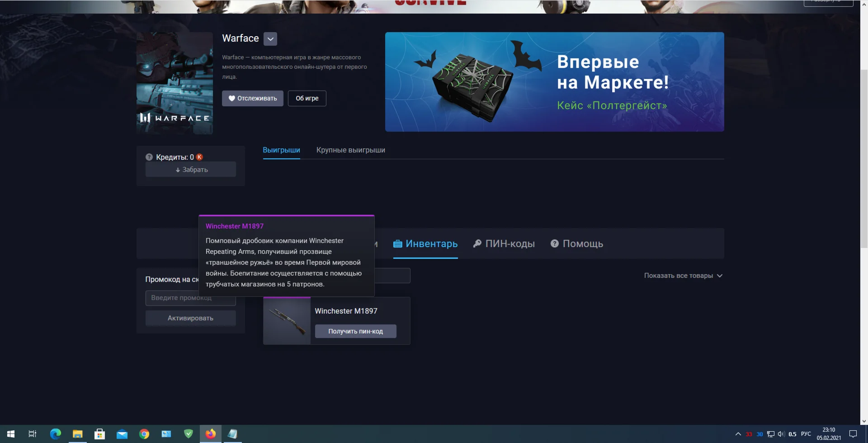Open the volume control tray icon
Viewport: 868px width, 443px height.
781,434
